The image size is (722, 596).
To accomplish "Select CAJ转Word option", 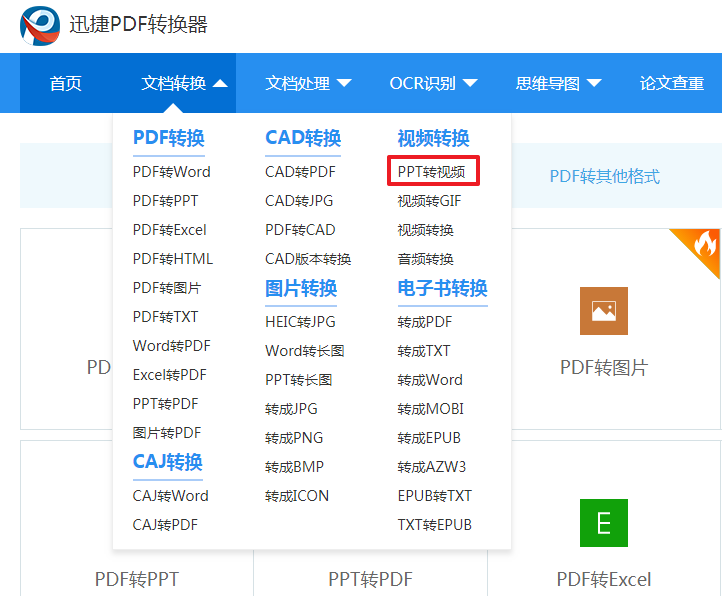I will point(170,496).
